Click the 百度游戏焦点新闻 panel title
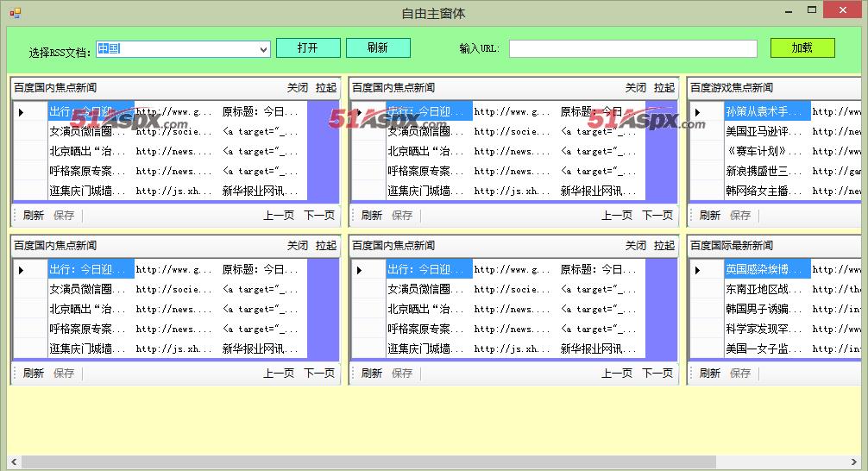 click(732, 87)
